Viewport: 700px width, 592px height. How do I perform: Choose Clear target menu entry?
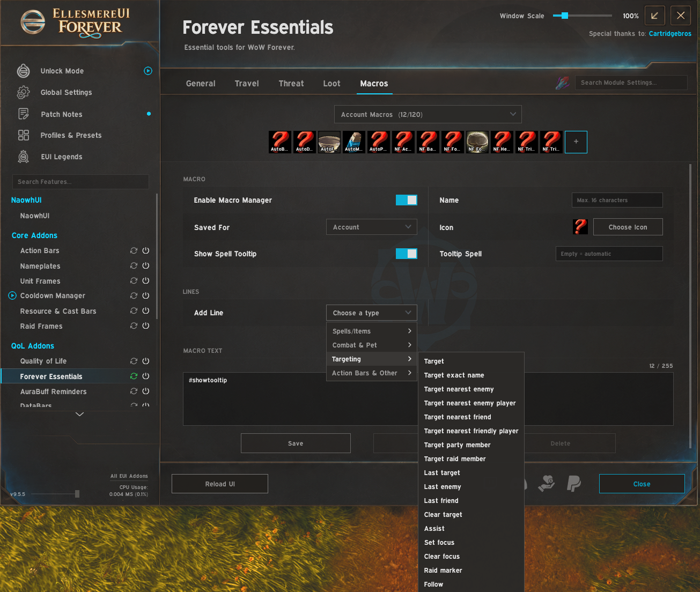coord(471,514)
